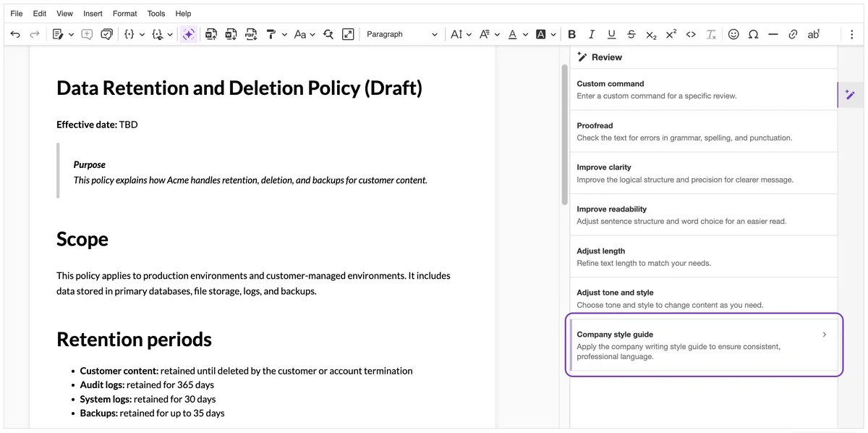Open the Format menu

pyautogui.click(x=124, y=13)
